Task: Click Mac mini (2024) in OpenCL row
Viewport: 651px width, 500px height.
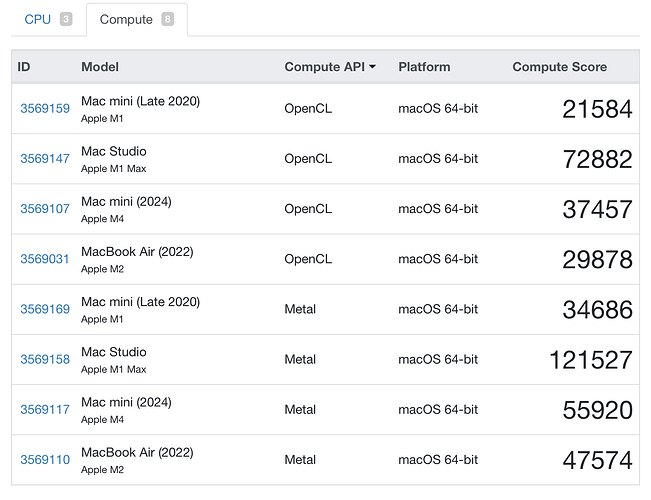Action: tap(127, 201)
